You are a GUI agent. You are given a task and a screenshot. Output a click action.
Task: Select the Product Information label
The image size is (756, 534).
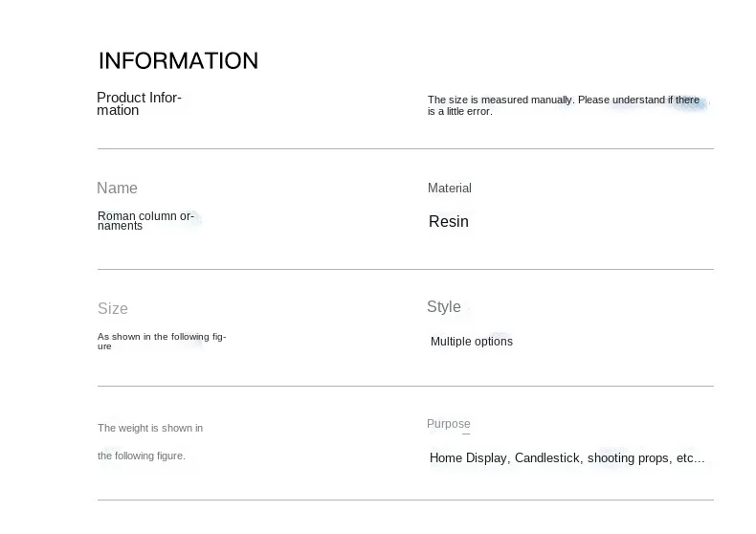tap(139, 103)
